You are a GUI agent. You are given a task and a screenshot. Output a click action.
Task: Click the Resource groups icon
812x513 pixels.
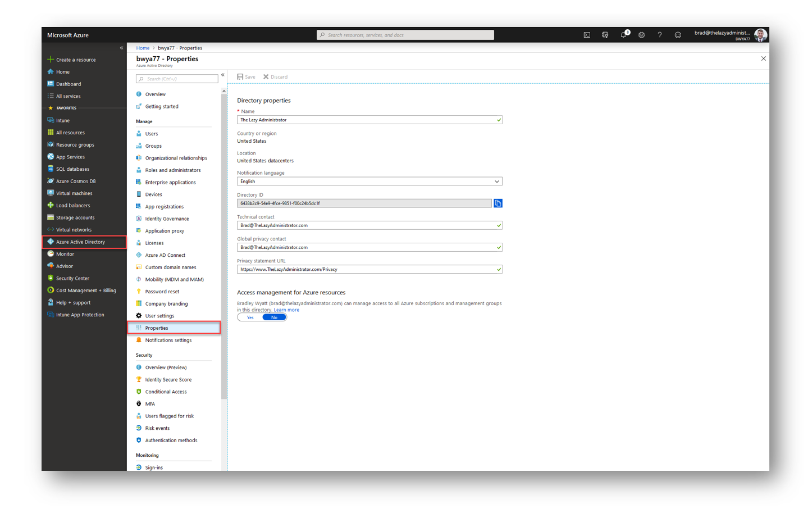pyautogui.click(x=51, y=144)
